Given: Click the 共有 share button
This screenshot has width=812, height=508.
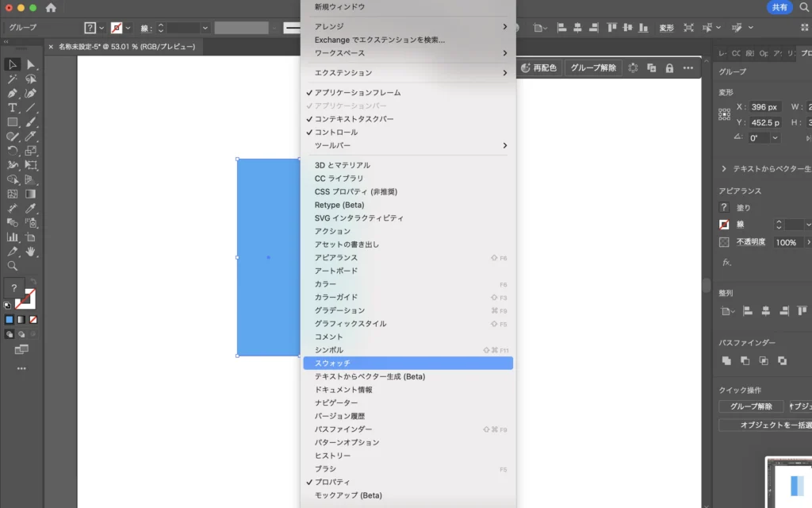Looking at the screenshot, I should (779, 7).
